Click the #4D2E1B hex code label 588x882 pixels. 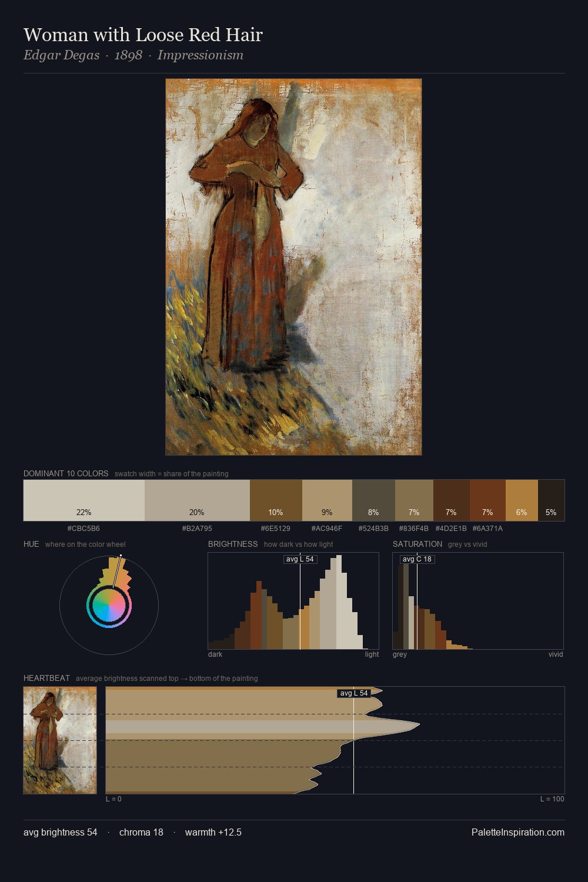click(x=451, y=529)
